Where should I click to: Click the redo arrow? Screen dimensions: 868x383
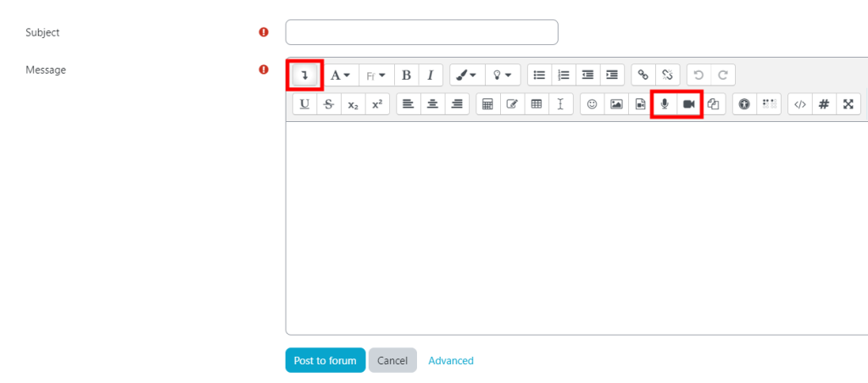click(723, 75)
